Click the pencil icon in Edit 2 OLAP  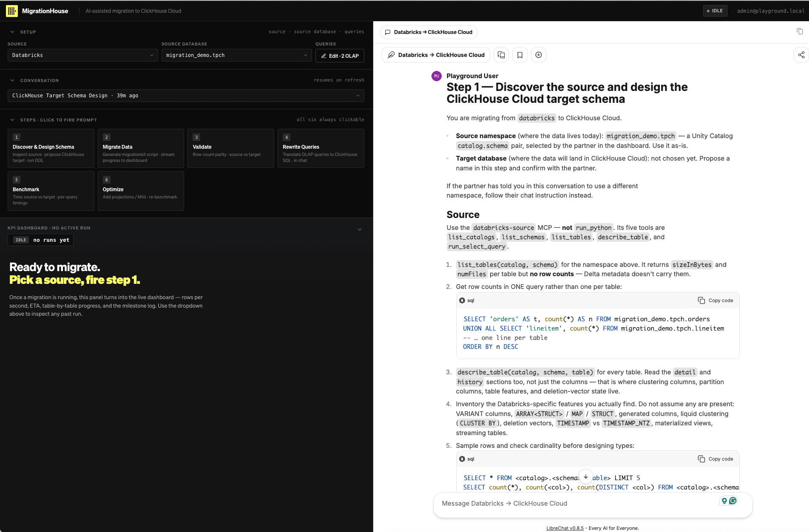324,56
